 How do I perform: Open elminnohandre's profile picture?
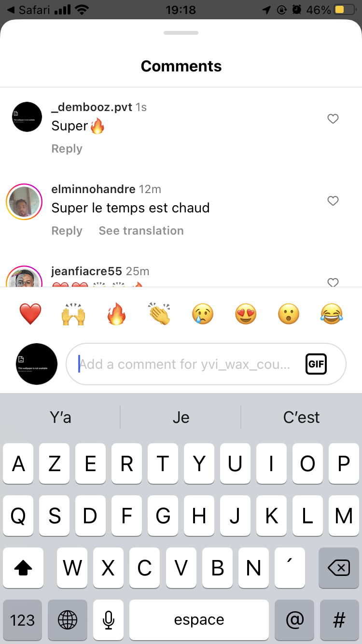pyautogui.click(x=24, y=202)
